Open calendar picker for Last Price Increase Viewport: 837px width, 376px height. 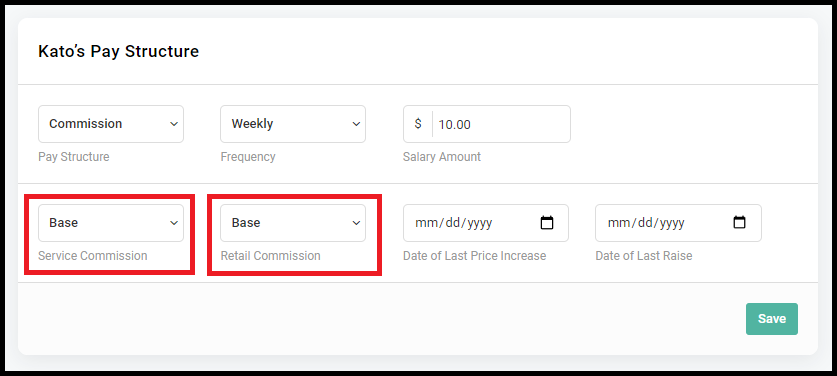547,223
